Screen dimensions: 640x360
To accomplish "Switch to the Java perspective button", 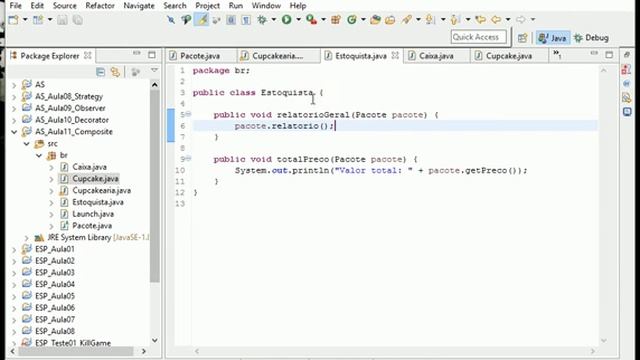I will (552, 38).
